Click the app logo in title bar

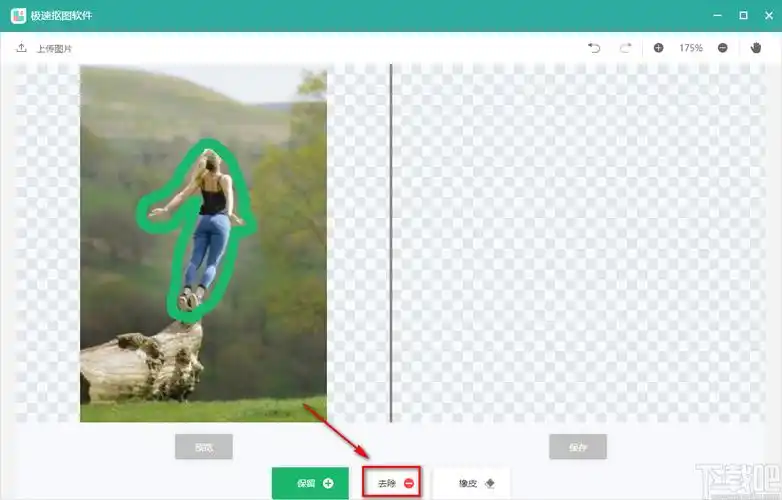coord(18,16)
